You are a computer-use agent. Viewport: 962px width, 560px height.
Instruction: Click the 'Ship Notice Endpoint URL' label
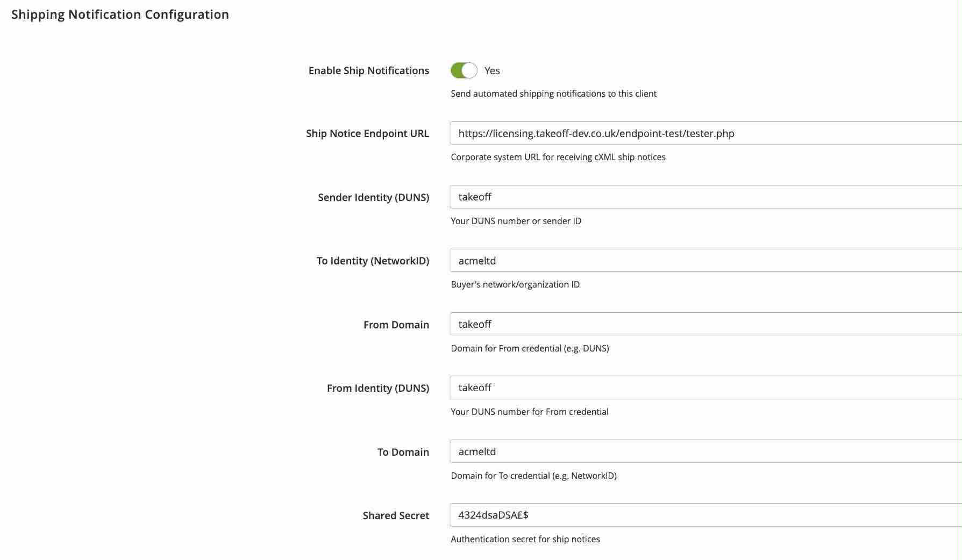click(x=367, y=133)
